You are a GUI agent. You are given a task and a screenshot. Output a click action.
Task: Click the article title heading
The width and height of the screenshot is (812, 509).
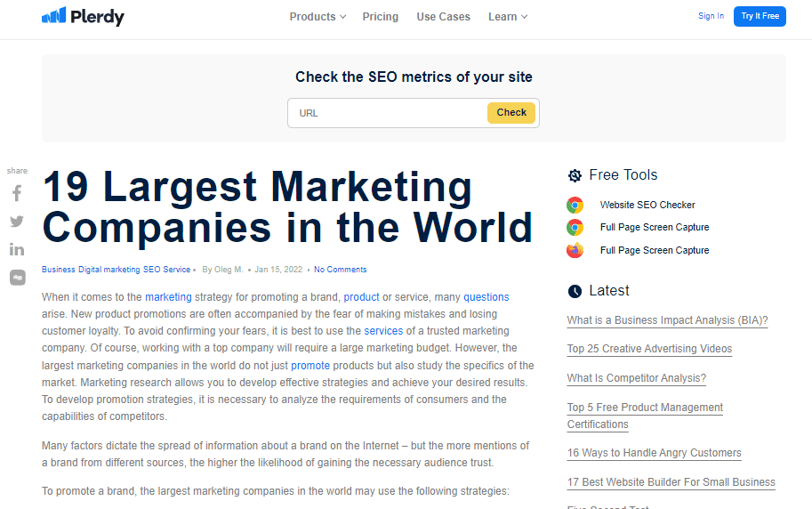[x=287, y=207]
